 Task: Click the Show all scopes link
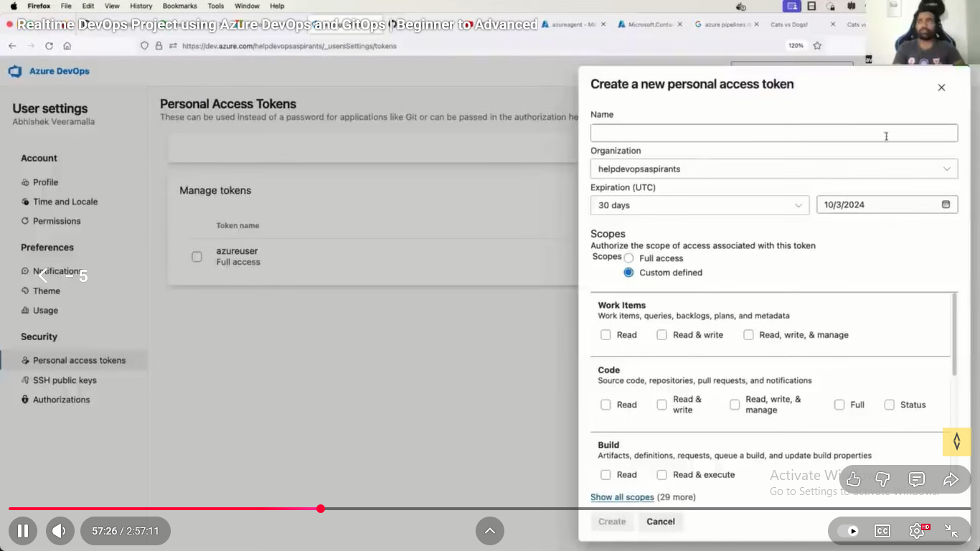click(x=622, y=497)
